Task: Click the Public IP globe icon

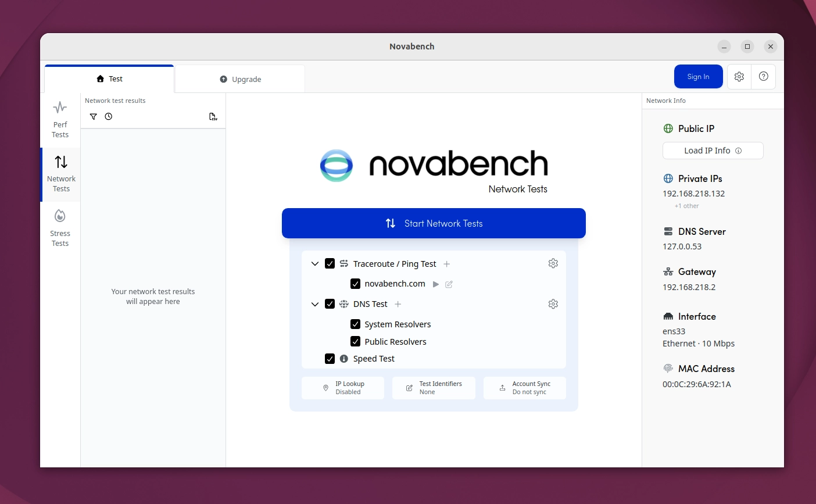Action: pos(668,128)
